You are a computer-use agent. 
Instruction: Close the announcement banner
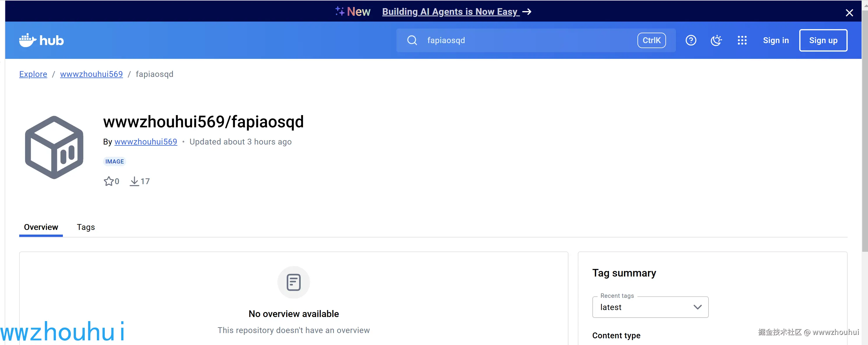click(849, 13)
